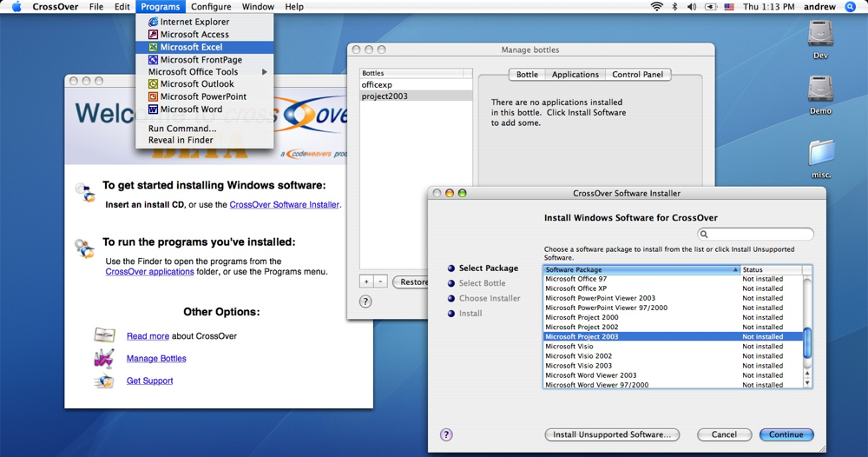
Task: Open the CrossOver applications link
Action: click(x=149, y=271)
